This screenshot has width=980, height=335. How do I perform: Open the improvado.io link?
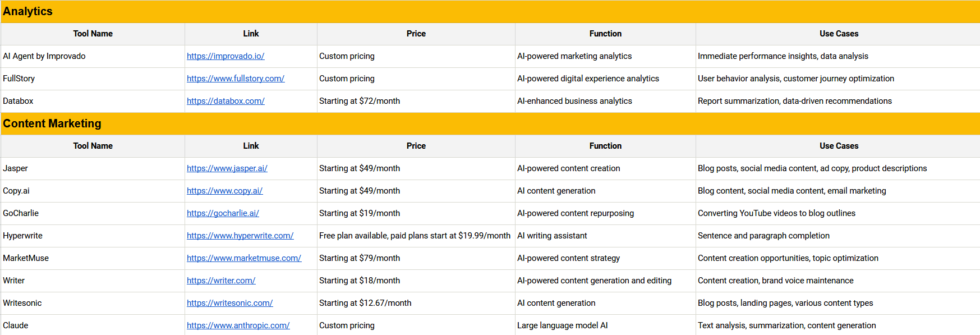(226, 56)
